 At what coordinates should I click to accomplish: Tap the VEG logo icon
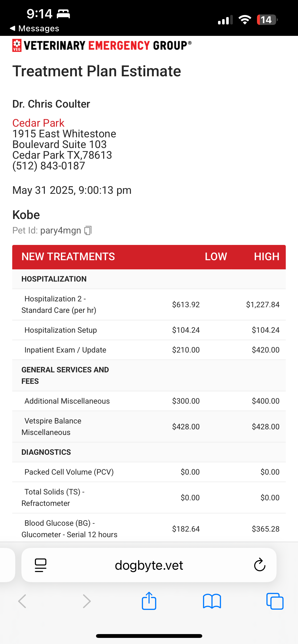tap(17, 46)
